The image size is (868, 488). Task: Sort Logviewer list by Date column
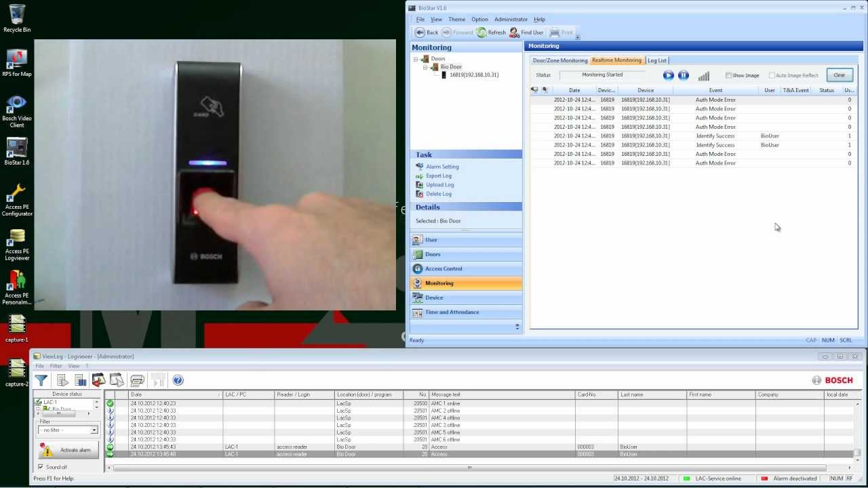click(x=176, y=394)
